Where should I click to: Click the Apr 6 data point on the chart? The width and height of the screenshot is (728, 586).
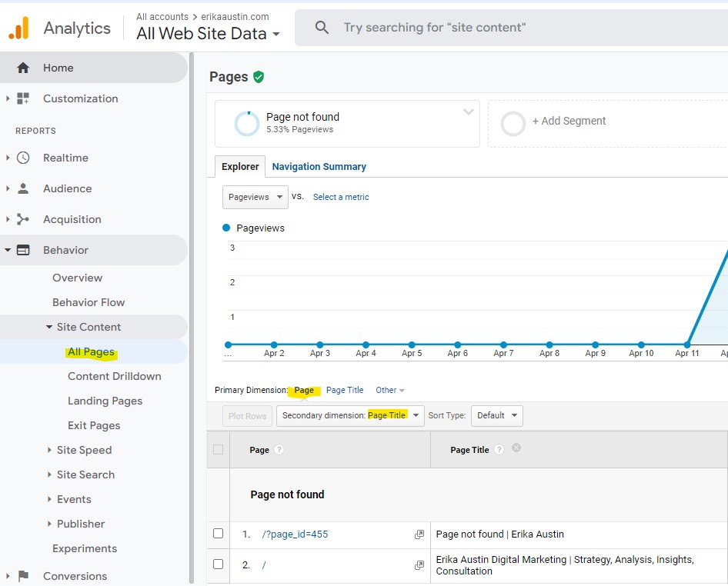[458, 345]
